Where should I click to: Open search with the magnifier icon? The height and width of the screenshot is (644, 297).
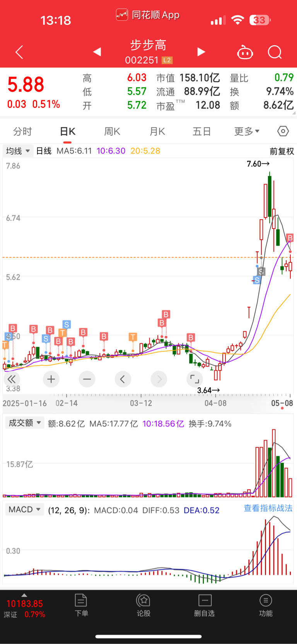(275, 52)
